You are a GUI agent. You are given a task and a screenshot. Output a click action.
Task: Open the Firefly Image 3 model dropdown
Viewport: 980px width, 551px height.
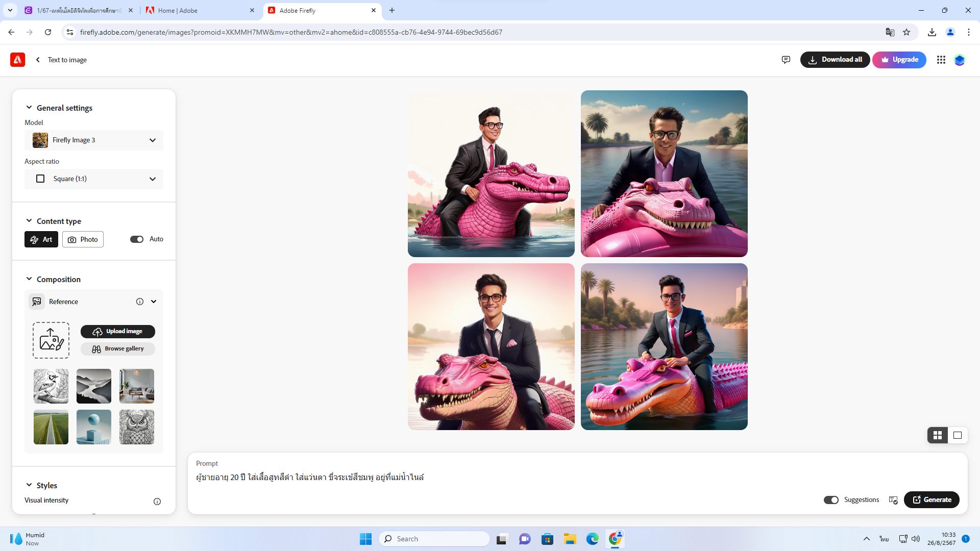point(94,140)
